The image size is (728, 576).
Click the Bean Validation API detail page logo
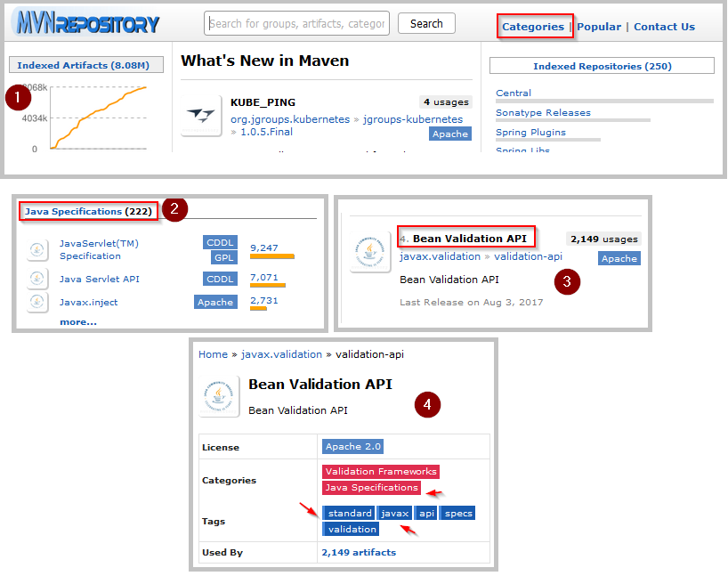coord(219,396)
